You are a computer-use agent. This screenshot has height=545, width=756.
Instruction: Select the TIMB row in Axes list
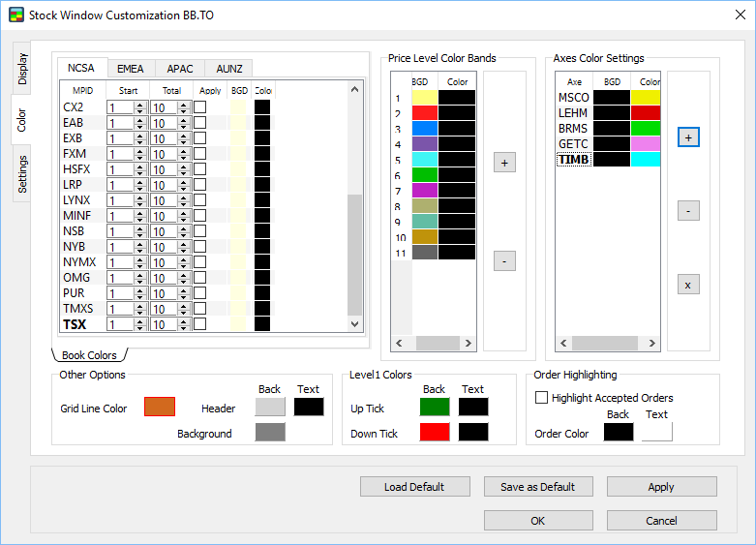(x=573, y=160)
